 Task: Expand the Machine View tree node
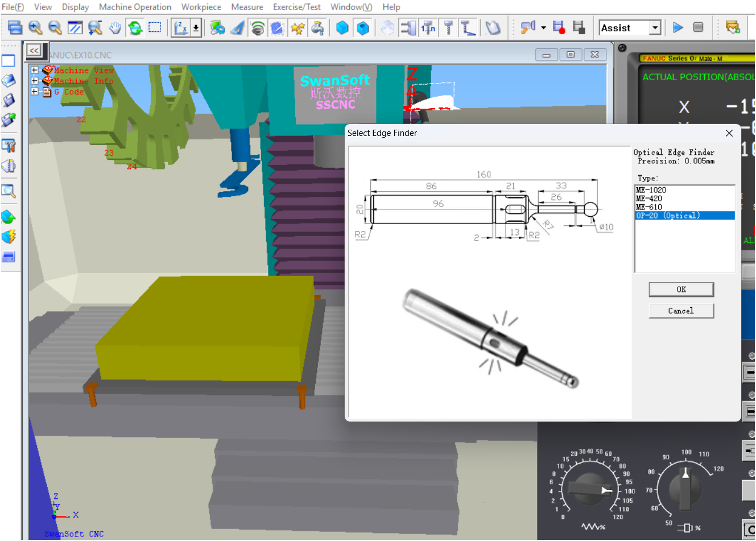pyautogui.click(x=35, y=71)
